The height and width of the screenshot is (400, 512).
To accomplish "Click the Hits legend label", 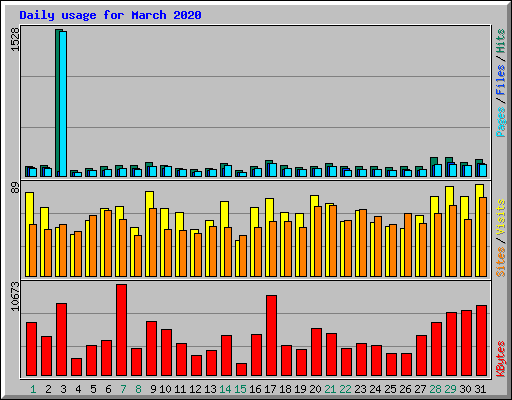I will tap(500, 41).
